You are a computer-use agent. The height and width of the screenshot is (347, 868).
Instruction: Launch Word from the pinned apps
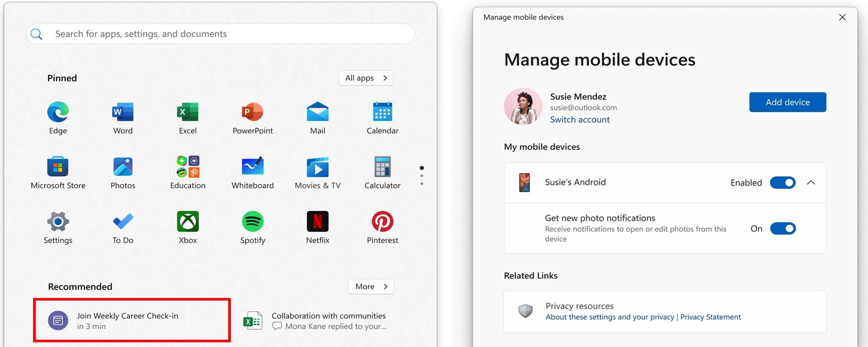(x=123, y=118)
